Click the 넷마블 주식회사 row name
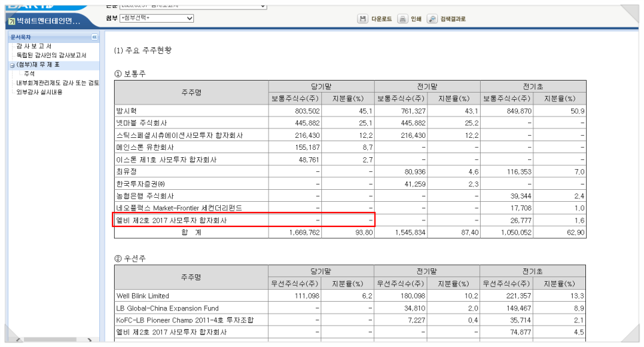644x347 pixels. tap(191, 123)
